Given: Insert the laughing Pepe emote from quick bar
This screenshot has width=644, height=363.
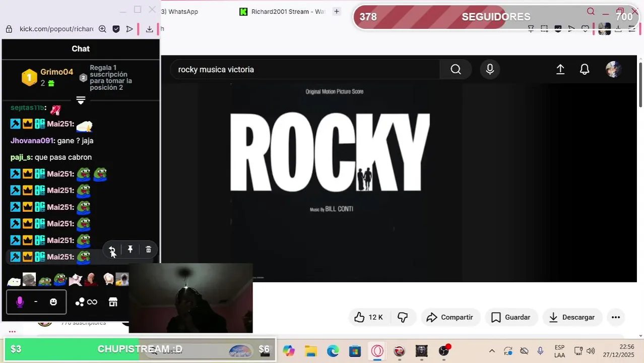Looking at the screenshot, I should [x=60, y=279].
